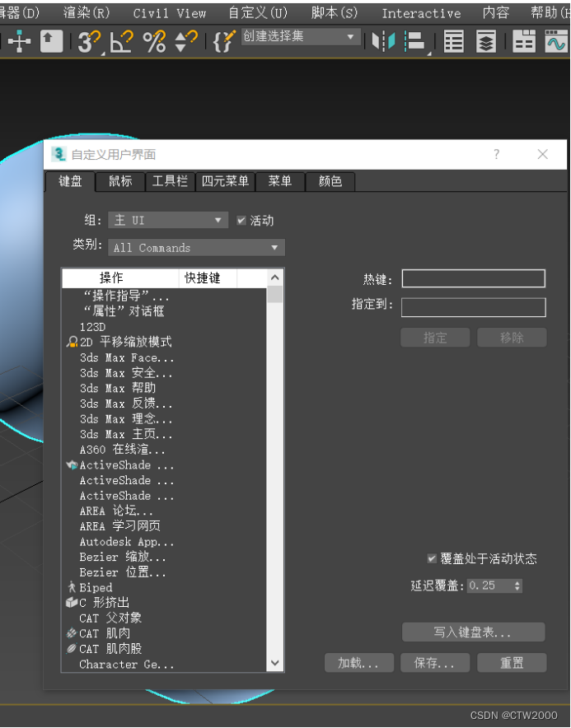The width and height of the screenshot is (571, 728).
Task: Click the Mirror tool icon
Action: tap(383, 41)
